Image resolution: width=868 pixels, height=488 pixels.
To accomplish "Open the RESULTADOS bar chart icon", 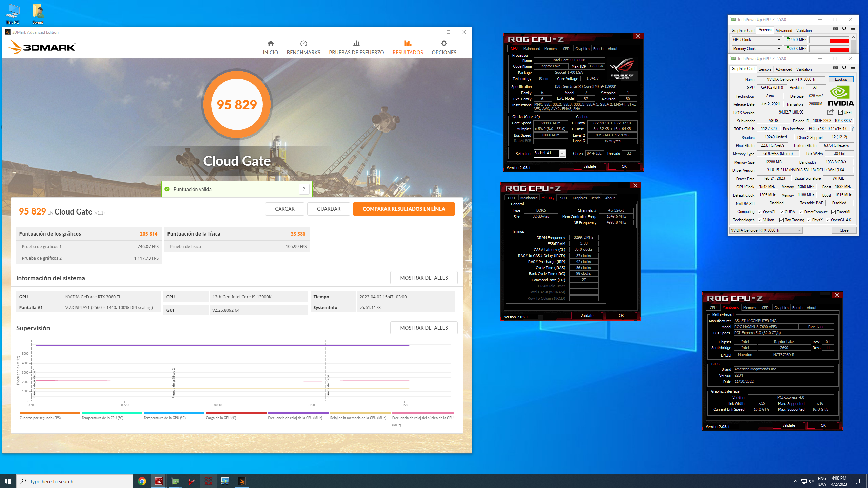I will [x=408, y=43].
